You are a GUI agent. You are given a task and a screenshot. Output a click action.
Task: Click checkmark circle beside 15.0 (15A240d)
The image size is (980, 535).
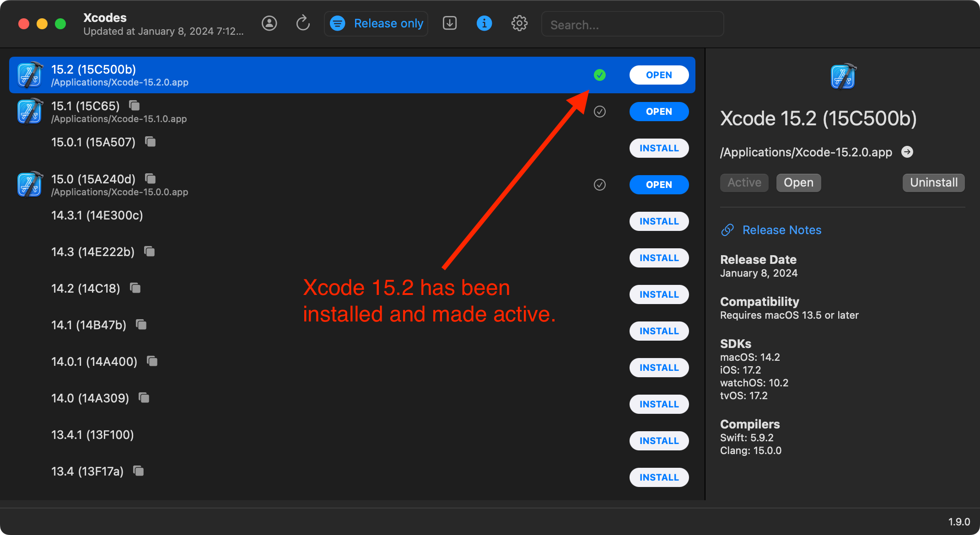(600, 185)
